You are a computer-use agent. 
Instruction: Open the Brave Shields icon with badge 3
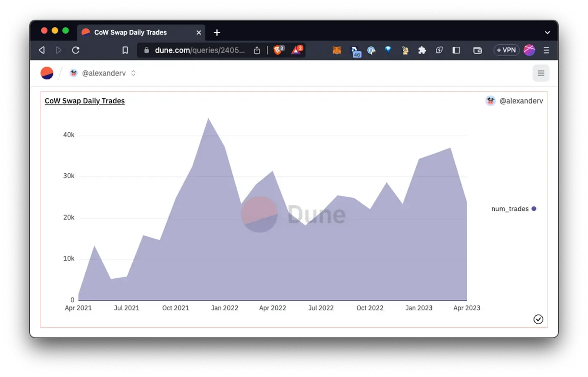(278, 50)
